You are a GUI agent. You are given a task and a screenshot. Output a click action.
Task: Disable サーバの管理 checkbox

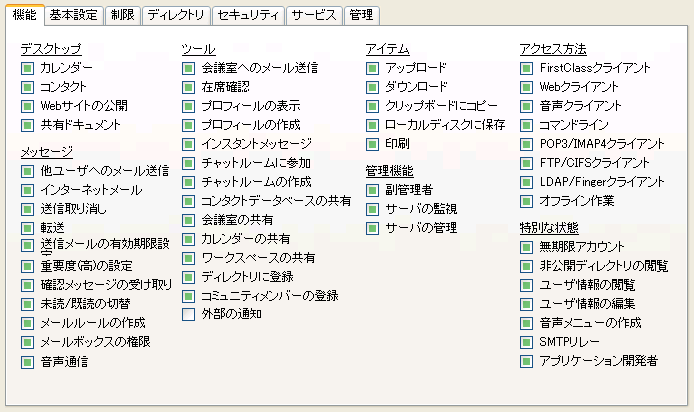372,228
